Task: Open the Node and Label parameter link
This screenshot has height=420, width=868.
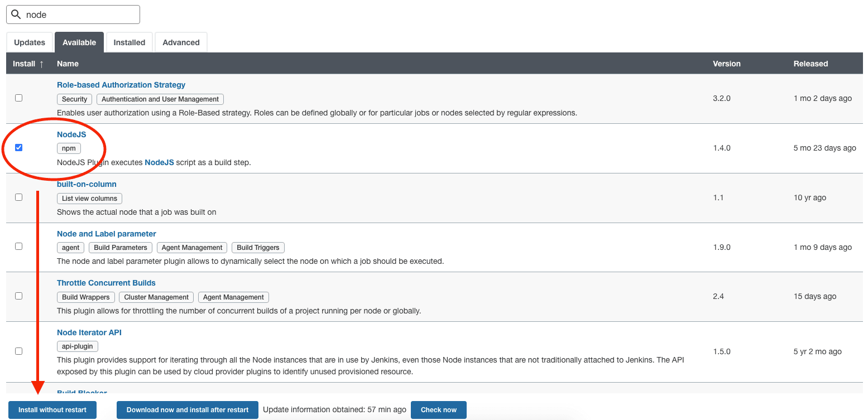Action: click(x=107, y=234)
